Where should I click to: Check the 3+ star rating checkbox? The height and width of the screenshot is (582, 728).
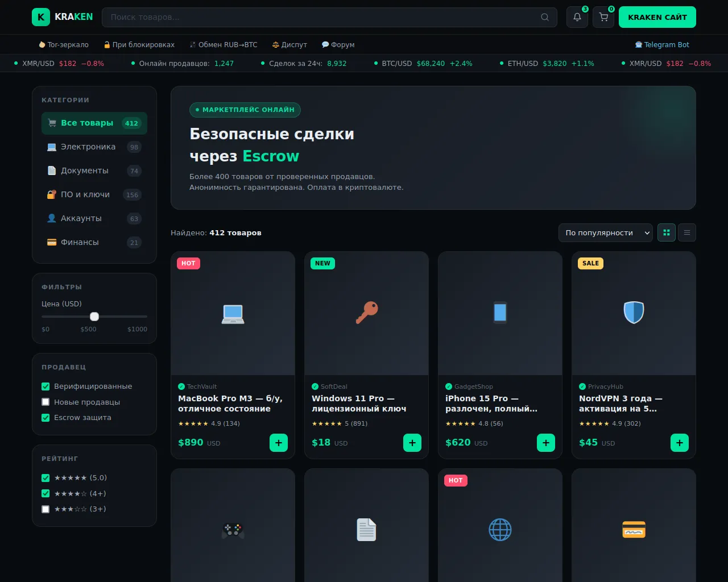point(45,509)
